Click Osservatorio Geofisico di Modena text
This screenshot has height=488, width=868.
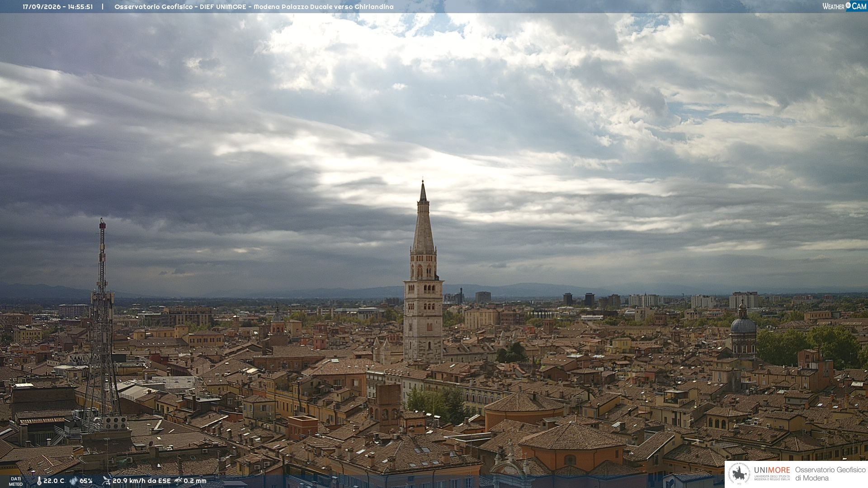click(830, 474)
